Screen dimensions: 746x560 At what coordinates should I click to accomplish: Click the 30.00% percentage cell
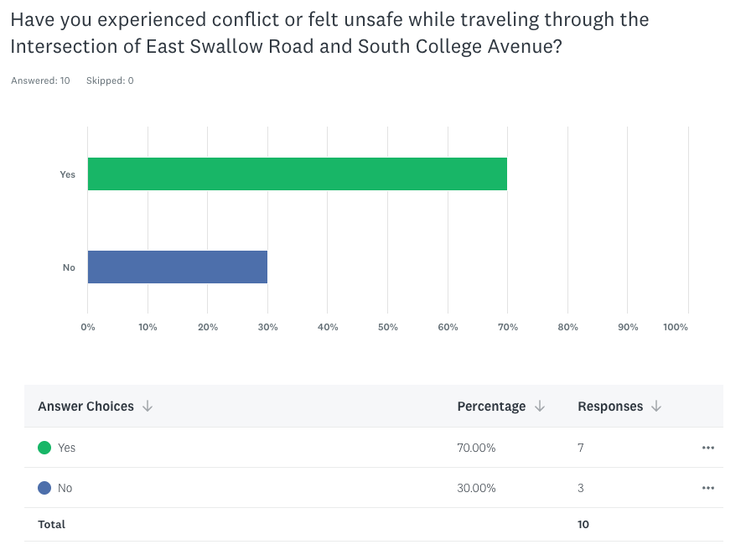476,488
